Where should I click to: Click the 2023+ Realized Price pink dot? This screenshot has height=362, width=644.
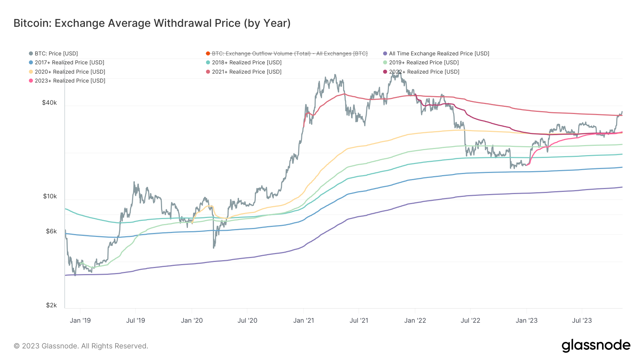point(31,81)
